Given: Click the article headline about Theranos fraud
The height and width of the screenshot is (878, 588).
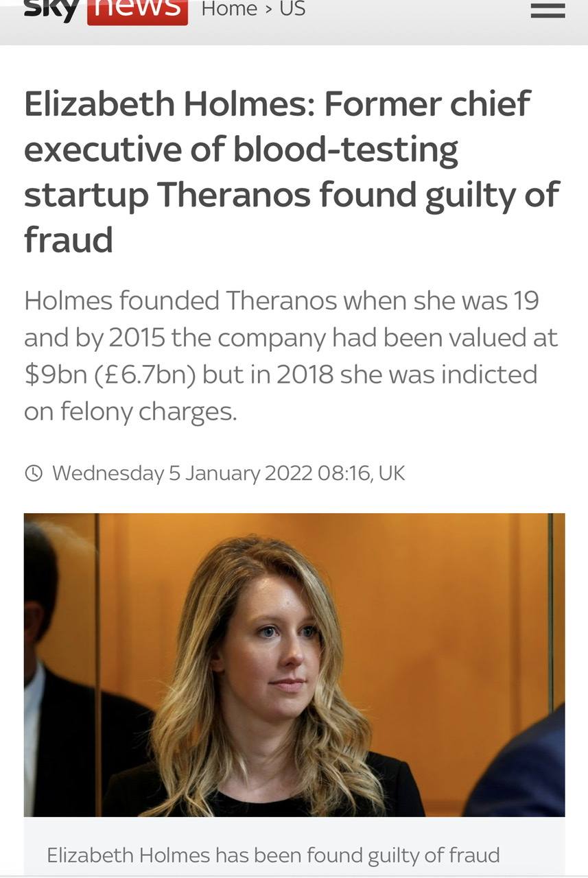Looking at the screenshot, I should (292, 171).
